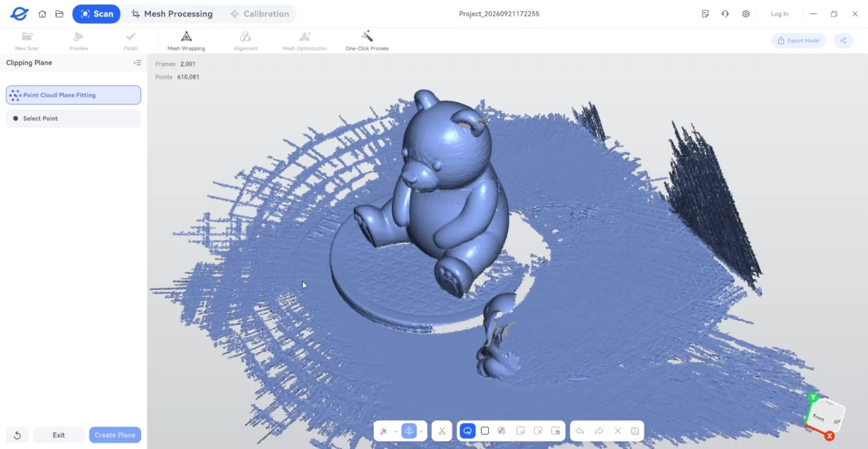The image size is (868, 449).
Task: Select the highlighted mesh view mode icon
Action: click(x=409, y=431)
